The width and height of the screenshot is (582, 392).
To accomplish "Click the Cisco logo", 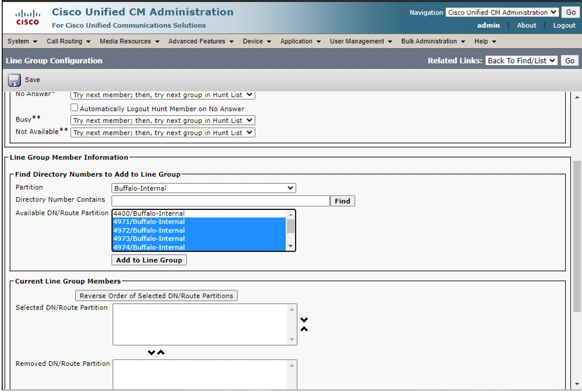I will coord(27,18).
